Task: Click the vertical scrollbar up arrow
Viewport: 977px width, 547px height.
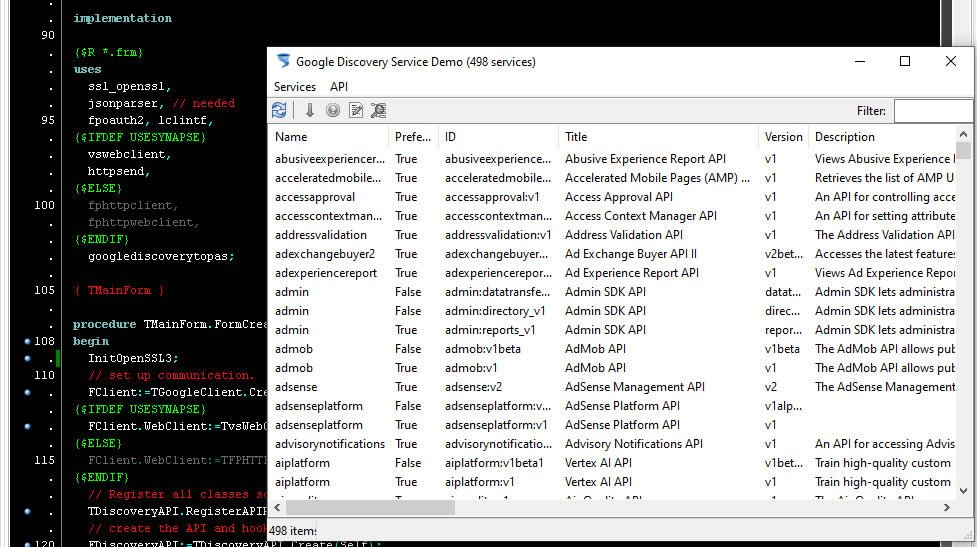Action: tap(963, 134)
